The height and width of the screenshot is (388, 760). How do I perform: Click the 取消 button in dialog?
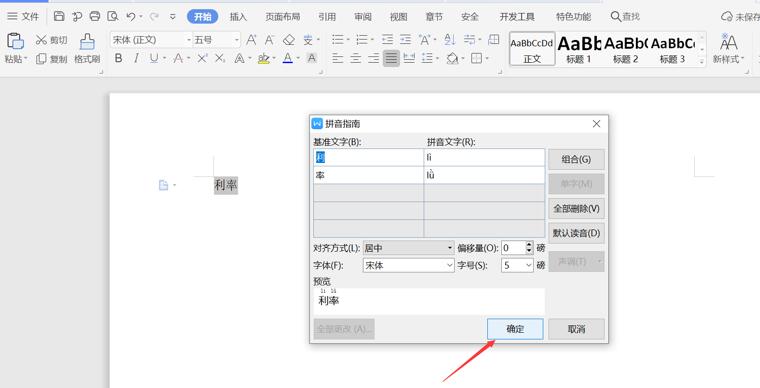point(576,329)
